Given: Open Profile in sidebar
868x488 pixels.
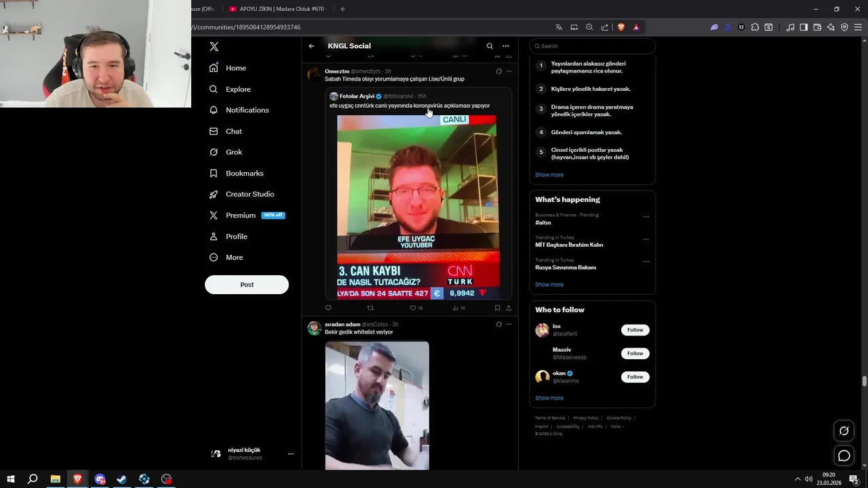Looking at the screenshot, I should [x=228, y=236].
